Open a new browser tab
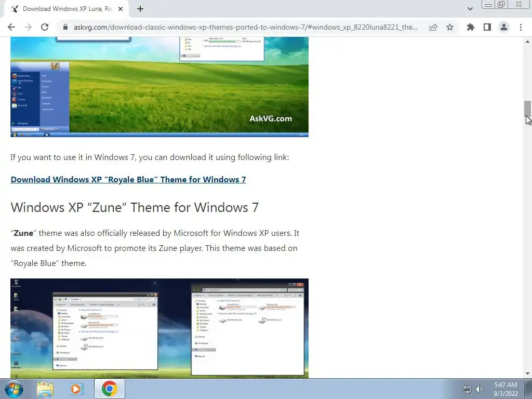The width and height of the screenshot is (532, 399). pos(140,9)
